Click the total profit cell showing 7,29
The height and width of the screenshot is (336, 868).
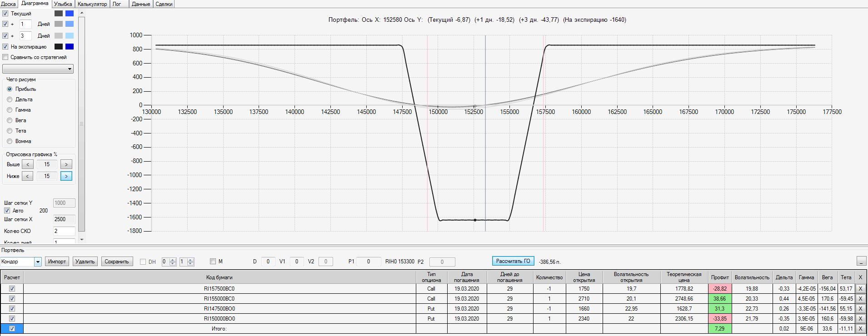pyautogui.click(x=720, y=329)
